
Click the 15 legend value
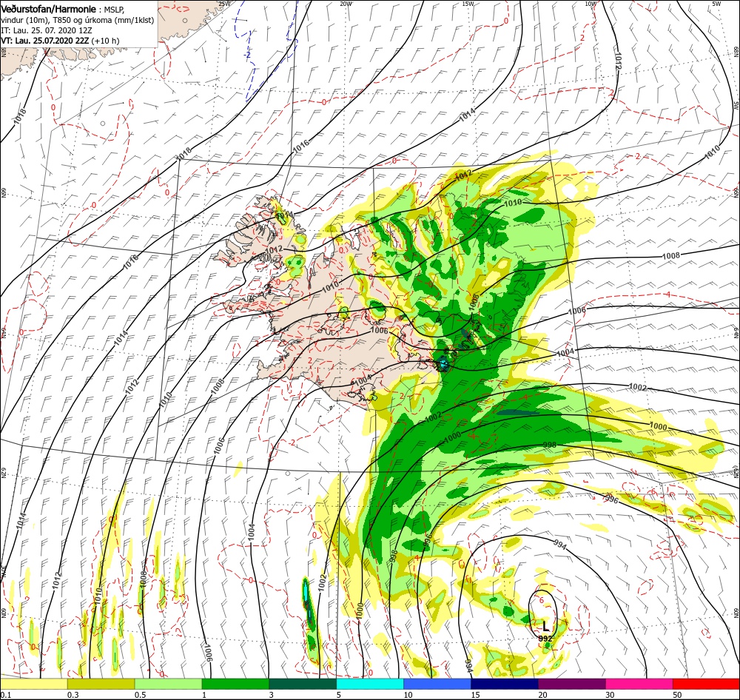(x=475, y=695)
